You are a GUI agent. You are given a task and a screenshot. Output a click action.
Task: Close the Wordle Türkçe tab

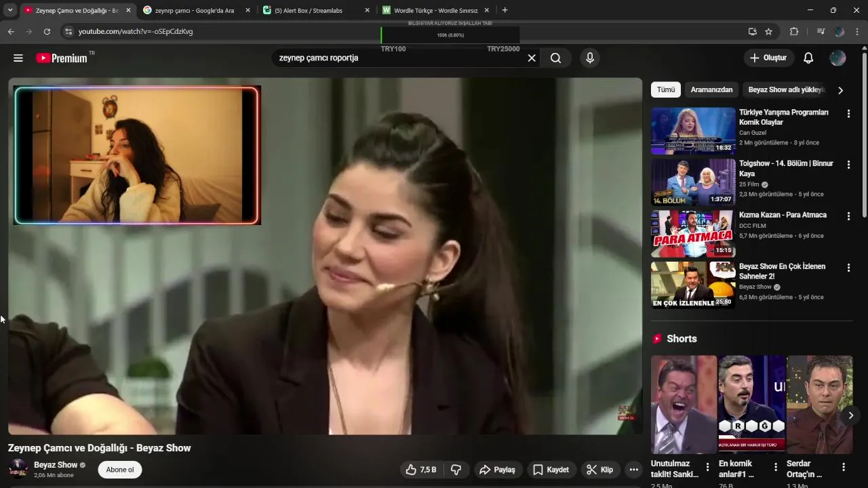click(x=486, y=10)
